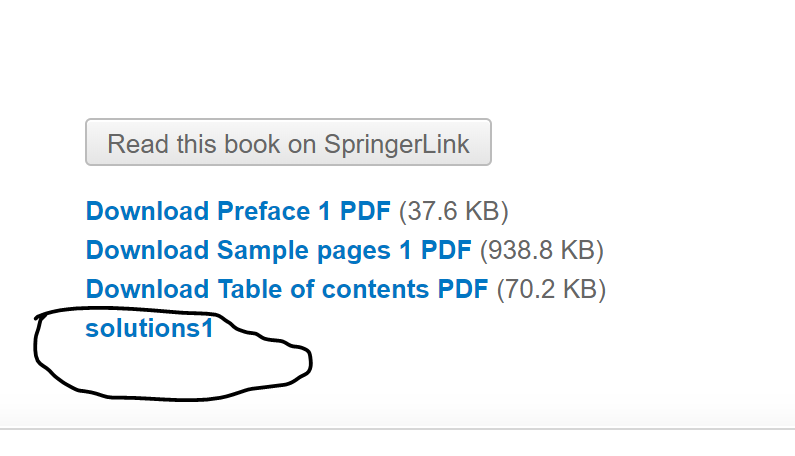Click the horizontal divider line at bottom
795x456 pixels.
pos(400,429)
